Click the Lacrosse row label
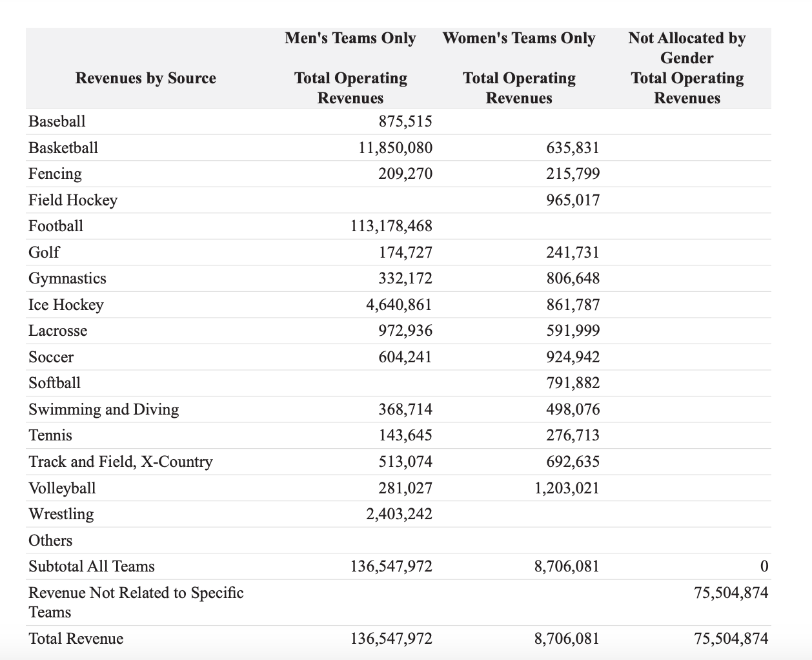This screenshot has height=660, width=812. 57,331
